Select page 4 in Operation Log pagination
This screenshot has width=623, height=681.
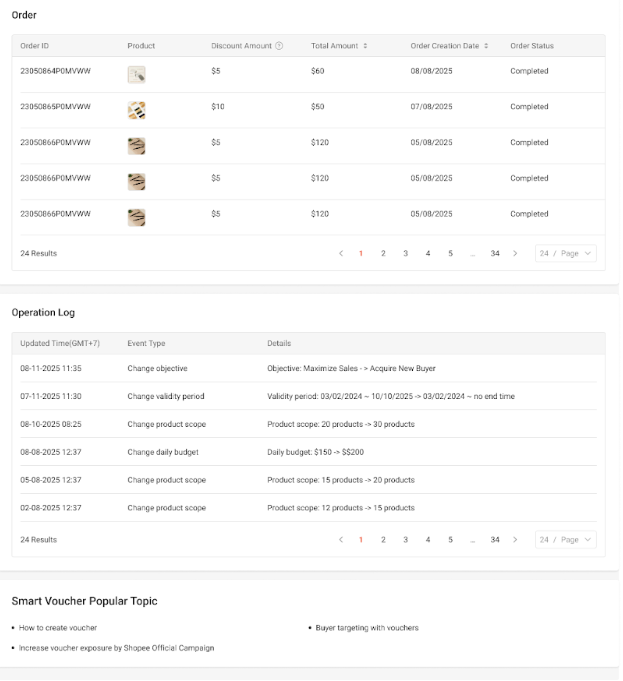(428, 539)
